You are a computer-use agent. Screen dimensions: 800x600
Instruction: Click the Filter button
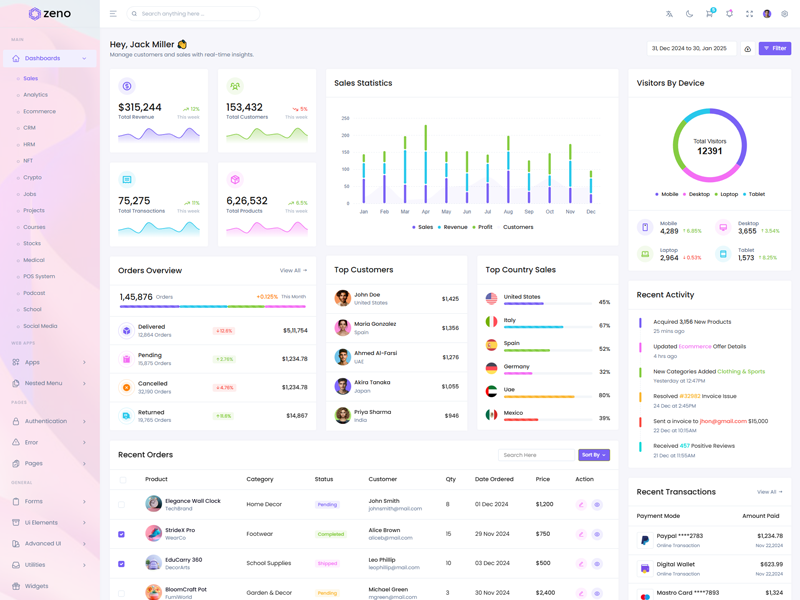click(775, 48)
